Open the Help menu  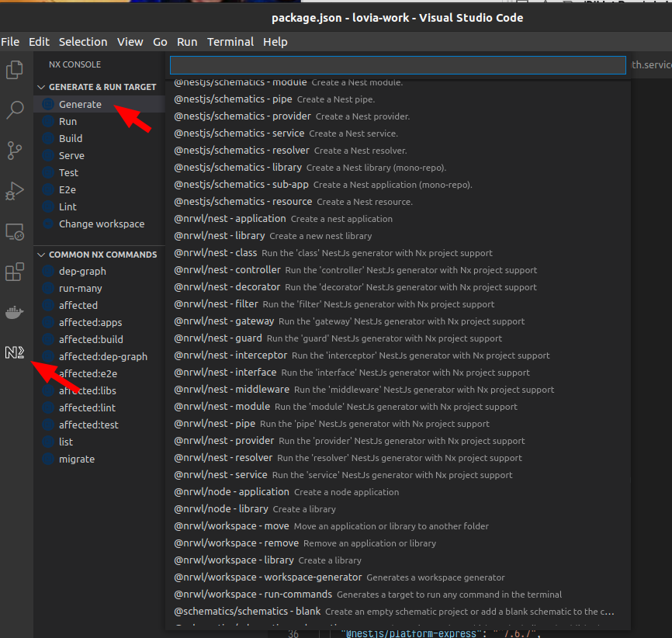tap(275, 42)
